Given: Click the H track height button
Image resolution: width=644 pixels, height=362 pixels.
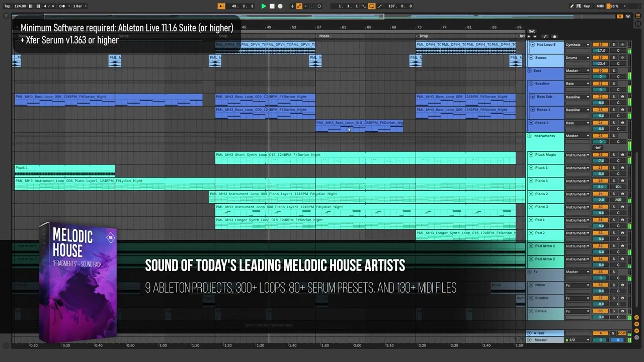Looking at the screenshot, I should 620,16.
